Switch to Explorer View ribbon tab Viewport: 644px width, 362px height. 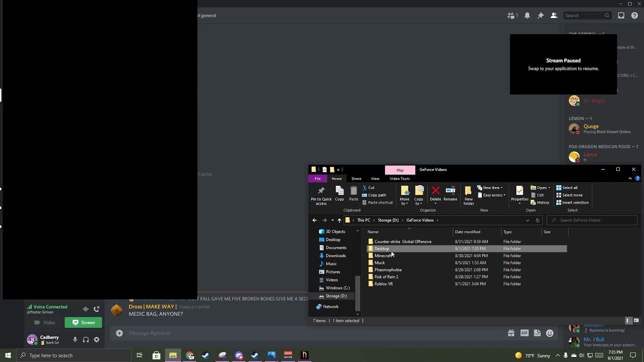click(x=375, y=178)
